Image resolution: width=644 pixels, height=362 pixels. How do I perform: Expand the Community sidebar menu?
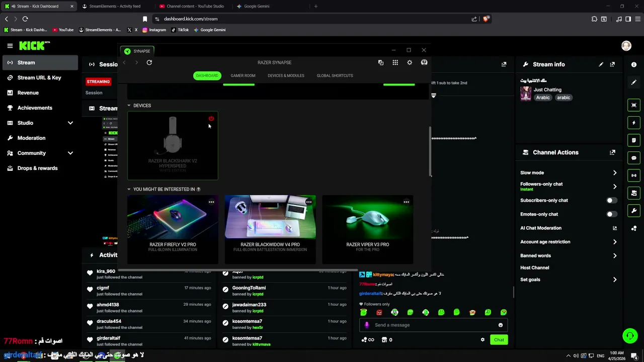tap(70, 153)
